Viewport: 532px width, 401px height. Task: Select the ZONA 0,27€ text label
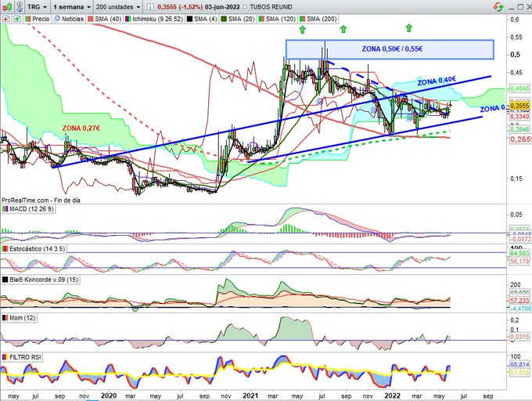point(81,128)
